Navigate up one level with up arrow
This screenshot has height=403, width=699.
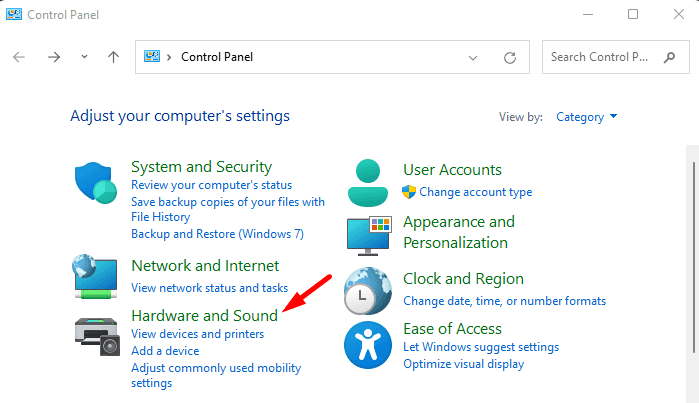113,57
